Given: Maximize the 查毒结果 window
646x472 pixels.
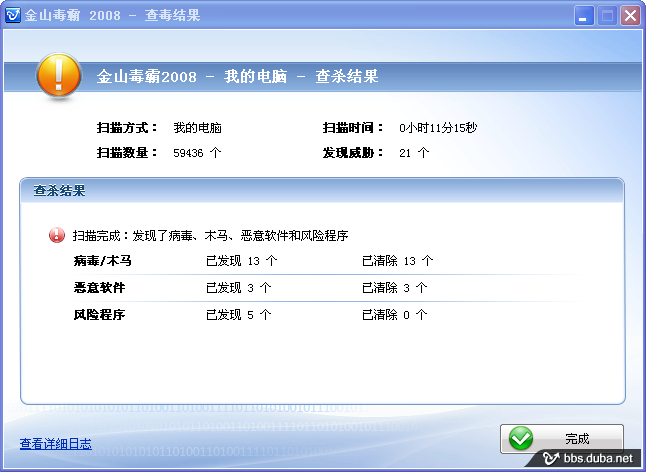Looking at the screenshot, I should tap(607, 15).
